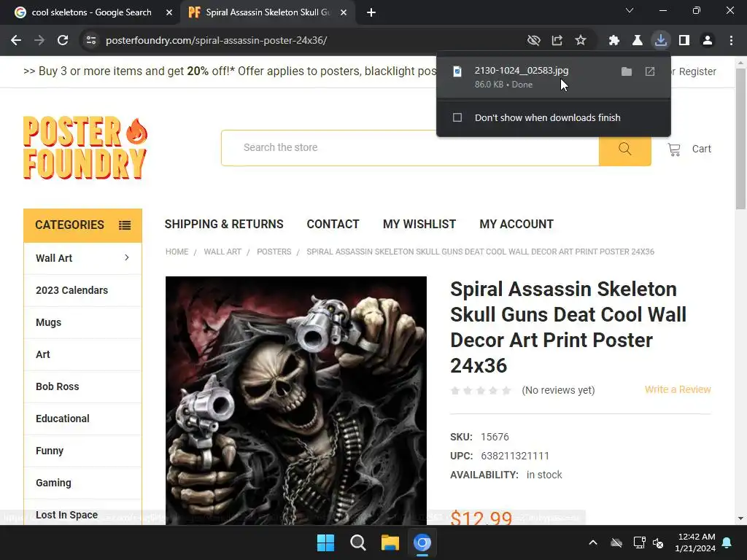Click the Register link

click(x=697, y=71)
